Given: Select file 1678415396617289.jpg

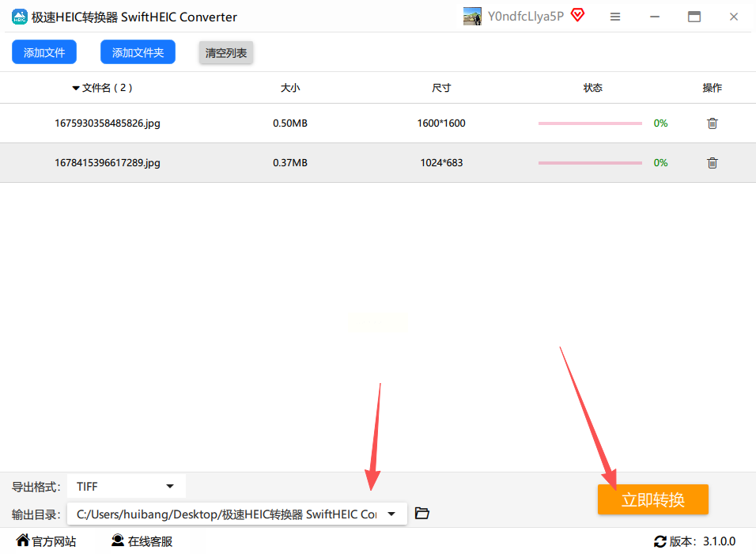Looking at the screenshot, I should (x=108, y=162).
